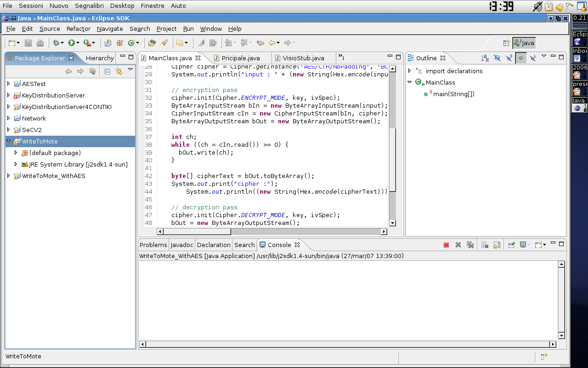Expand the Network project
The width and height of the screenshot is (588, 368).
(x=9, y=118)
